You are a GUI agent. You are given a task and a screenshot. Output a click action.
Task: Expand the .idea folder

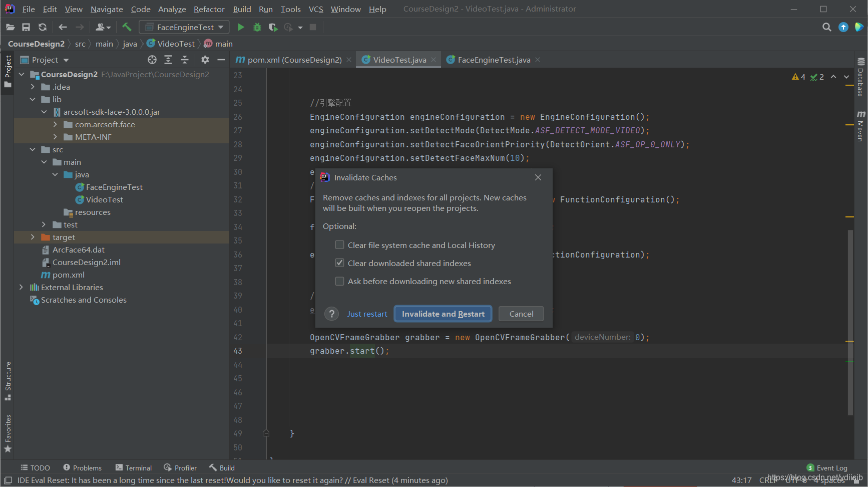pos(33,87)
